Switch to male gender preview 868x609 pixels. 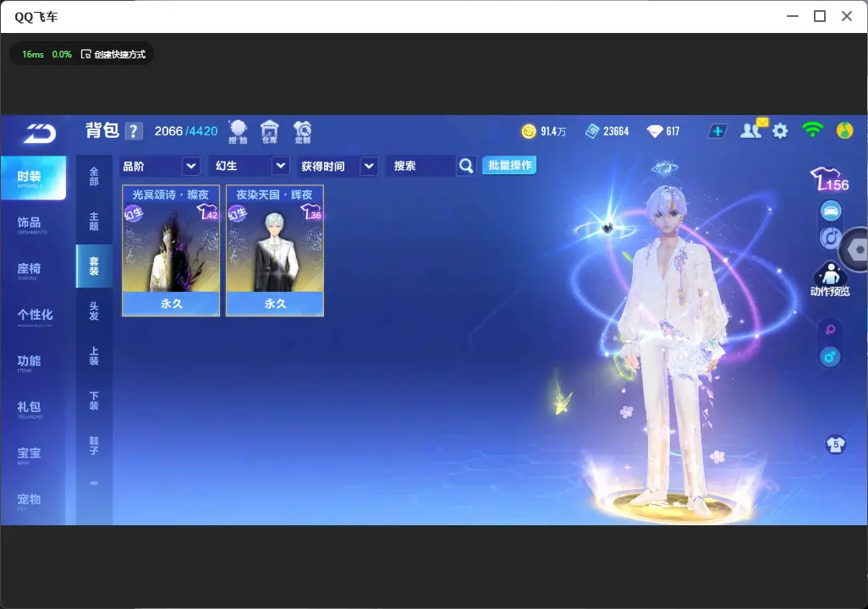[x=830, y=357]
